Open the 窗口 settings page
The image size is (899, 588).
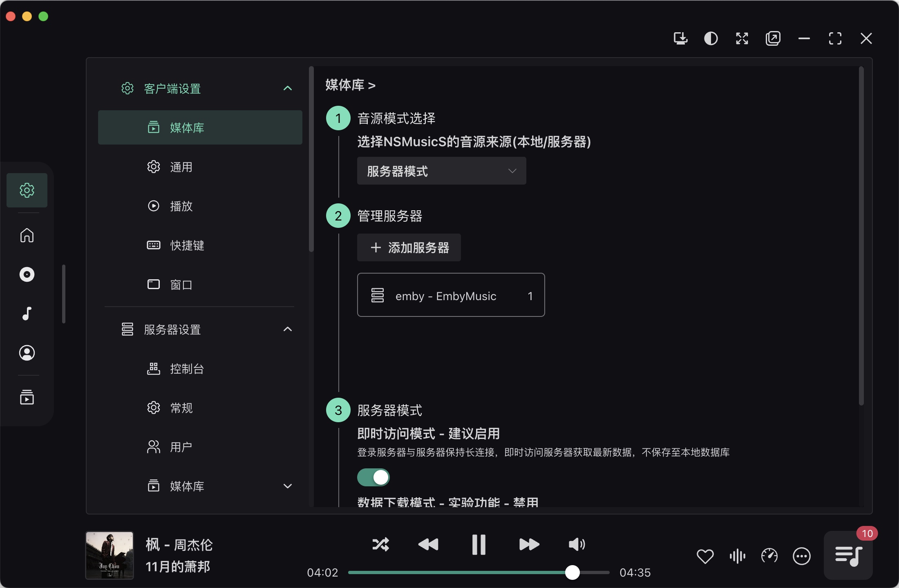pyautogui.click(x=200, y=284)
